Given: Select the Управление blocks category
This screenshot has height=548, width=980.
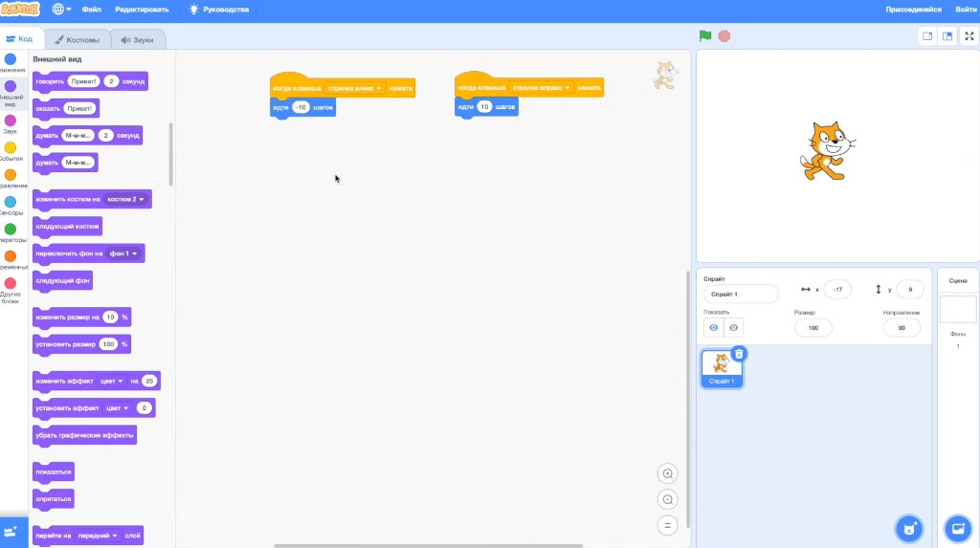Looking at the screenshot, I should (x=11, y=178).
